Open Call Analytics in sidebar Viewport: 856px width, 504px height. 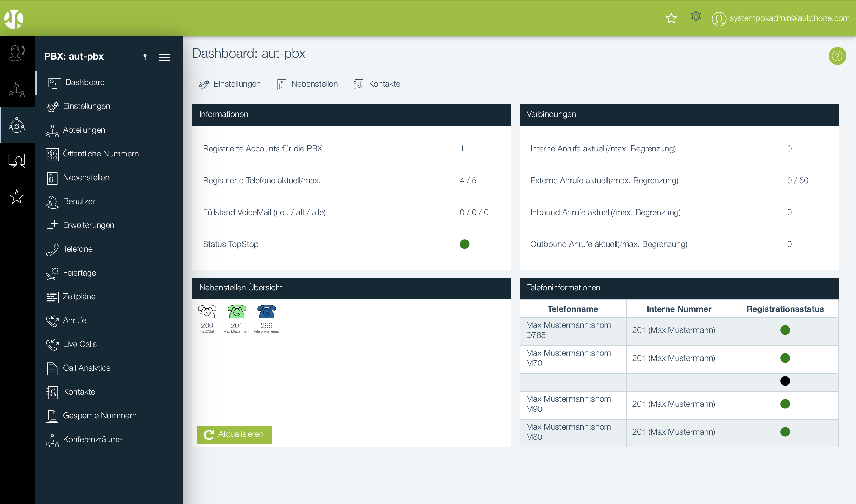[x=86, y=368]
